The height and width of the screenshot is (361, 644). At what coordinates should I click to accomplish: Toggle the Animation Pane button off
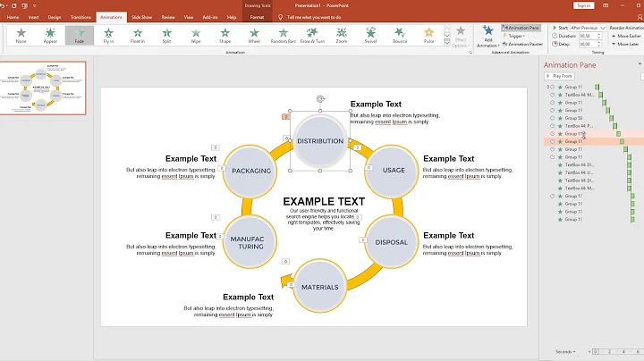pos(521,28)
